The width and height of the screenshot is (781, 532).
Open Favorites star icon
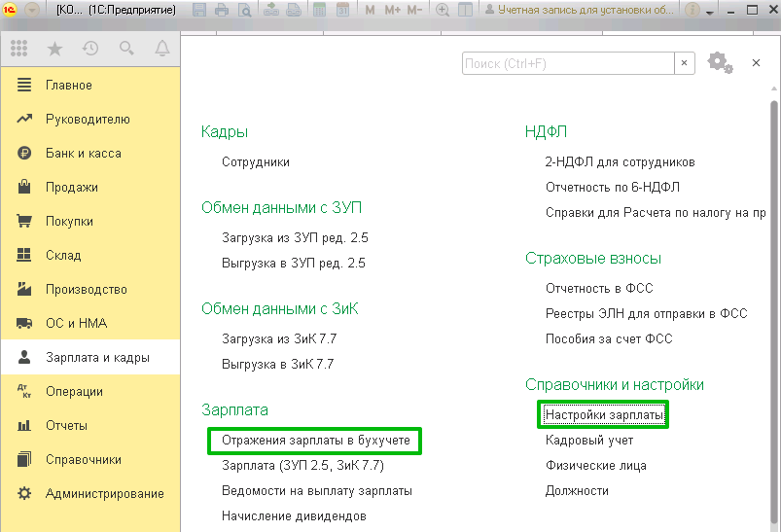pyautogui.click(x=54, y=49)
